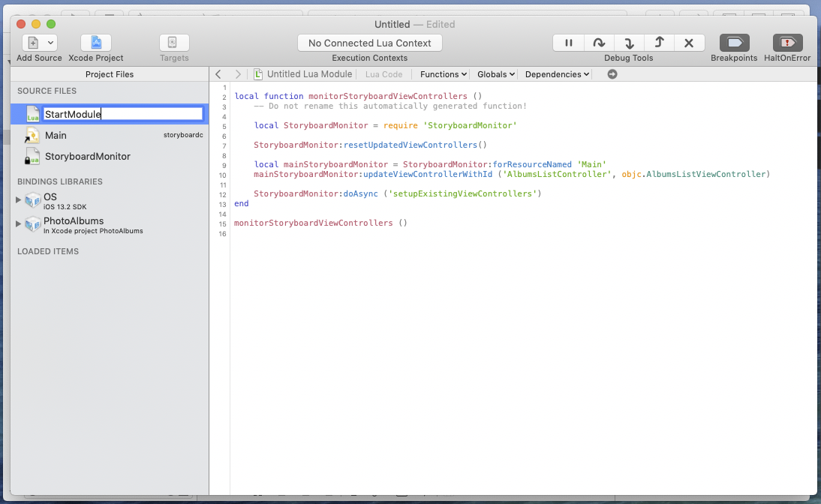Open the Xcode Project button
The image size is (821, 504).
pyautogui.click(x=96, y=43)
